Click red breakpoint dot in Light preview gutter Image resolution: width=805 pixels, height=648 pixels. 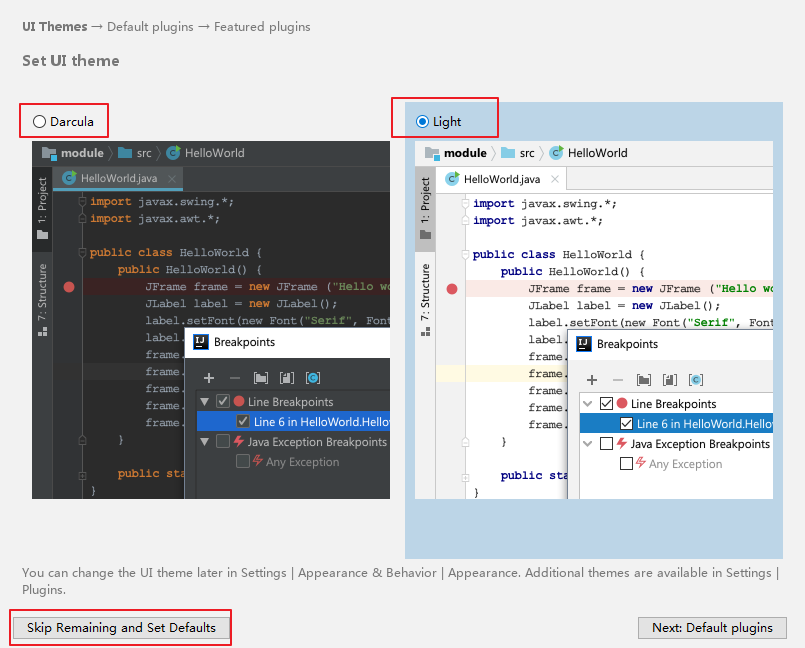click(452, 289)
